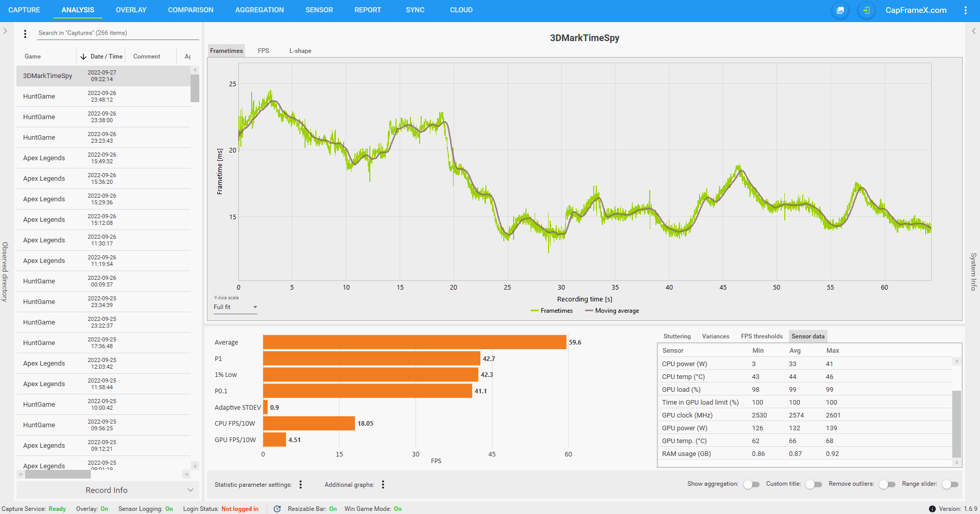Toggle the Remove outliers switch

(x=887, y=484)
